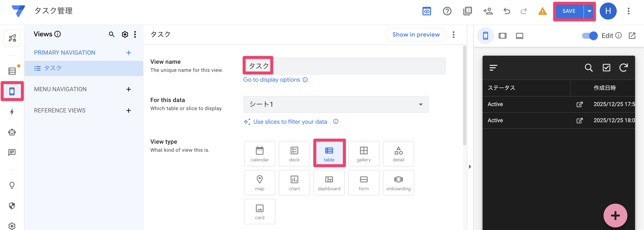Open the Data section in left sidebar
This screenshot has height=230, width=644.
pyautogui.click(x=12, y=71)
